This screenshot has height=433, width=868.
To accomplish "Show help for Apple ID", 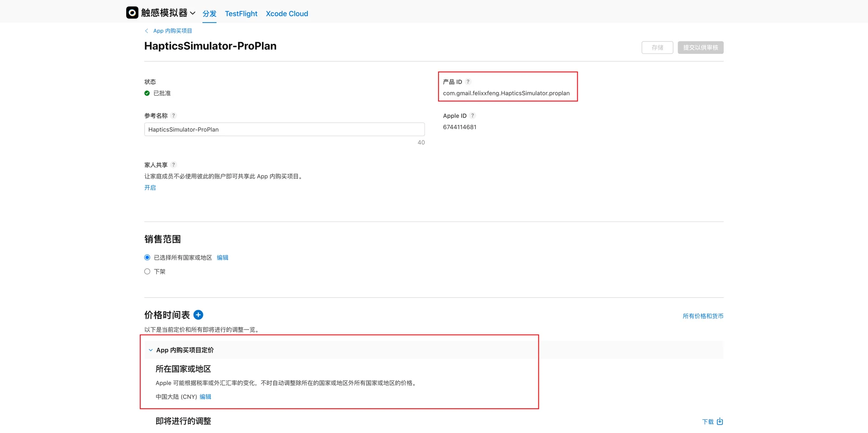I will (472, 116).
